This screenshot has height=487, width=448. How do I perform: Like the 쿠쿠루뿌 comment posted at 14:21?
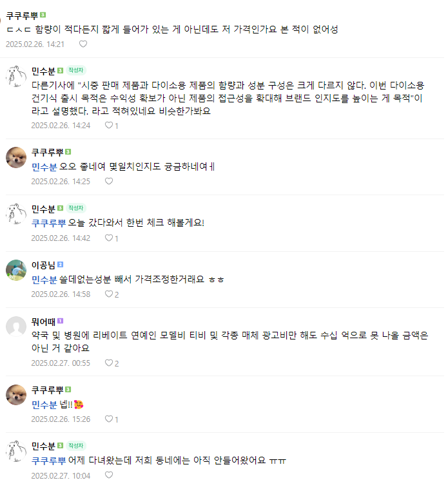click(83, 44)
